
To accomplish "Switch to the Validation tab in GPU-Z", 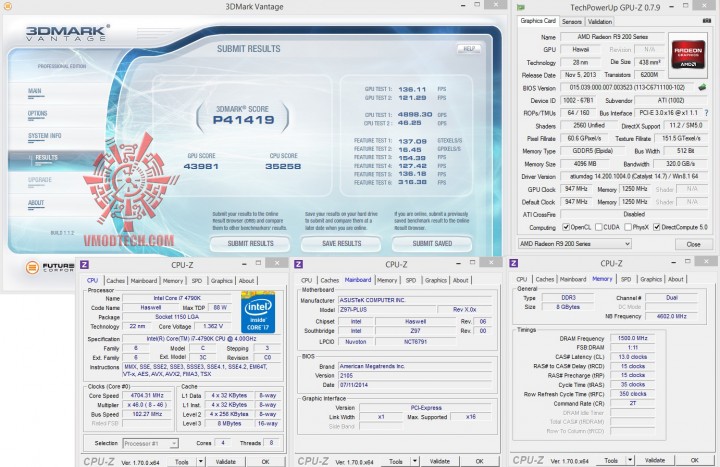I will (600, 22).
